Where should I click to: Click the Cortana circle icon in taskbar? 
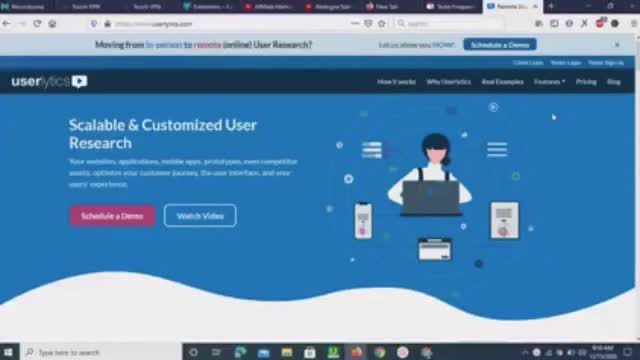coord(193,352)
